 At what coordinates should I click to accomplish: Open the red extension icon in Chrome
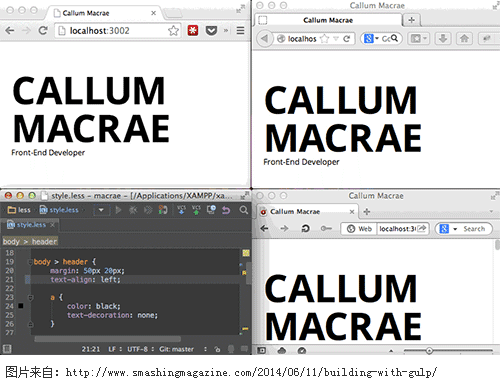(x=193, y=31)
